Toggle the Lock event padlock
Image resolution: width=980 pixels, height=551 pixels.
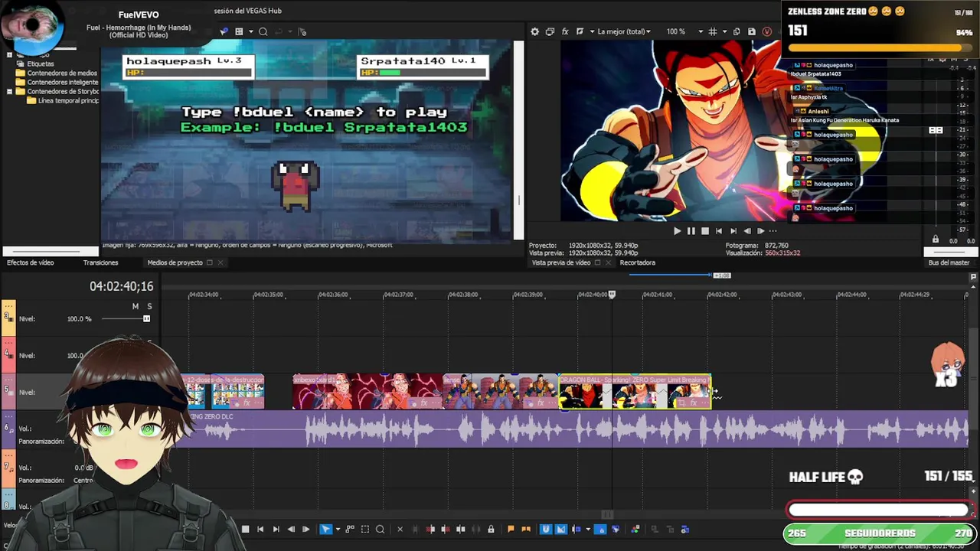[x=491, y=529]
